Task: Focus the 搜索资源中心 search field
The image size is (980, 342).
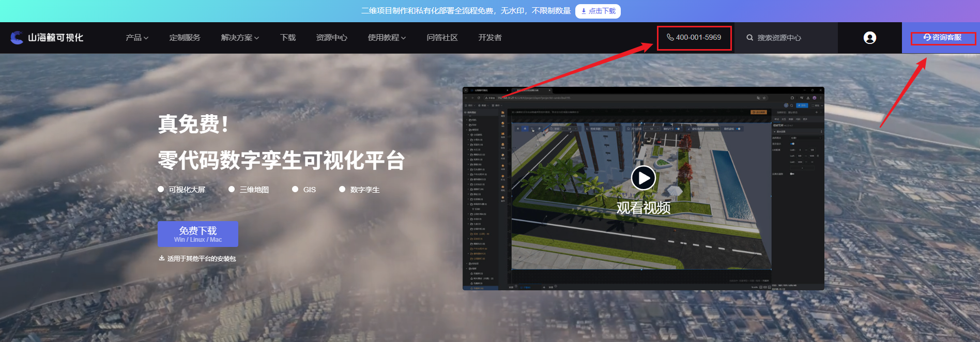Action: [786, 38]
